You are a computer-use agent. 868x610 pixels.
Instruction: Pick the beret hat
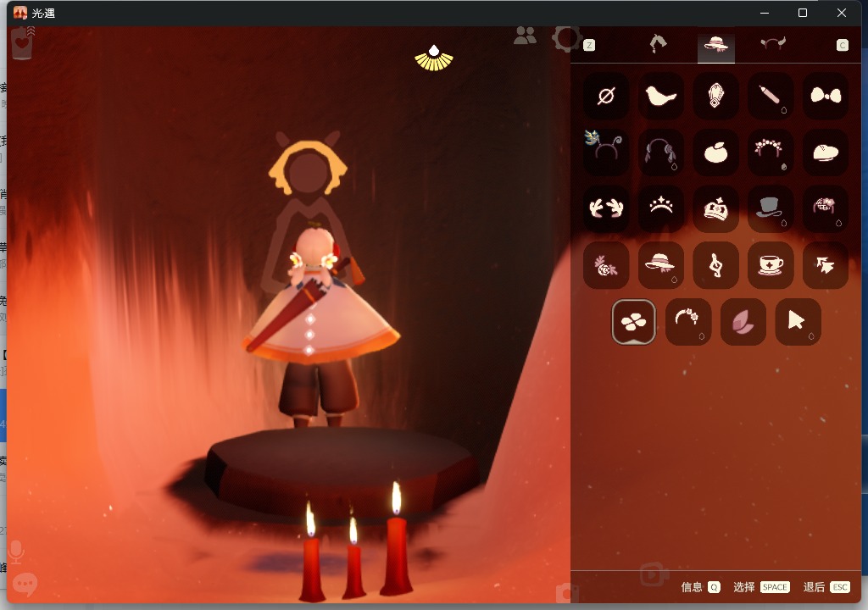[826, 152]
